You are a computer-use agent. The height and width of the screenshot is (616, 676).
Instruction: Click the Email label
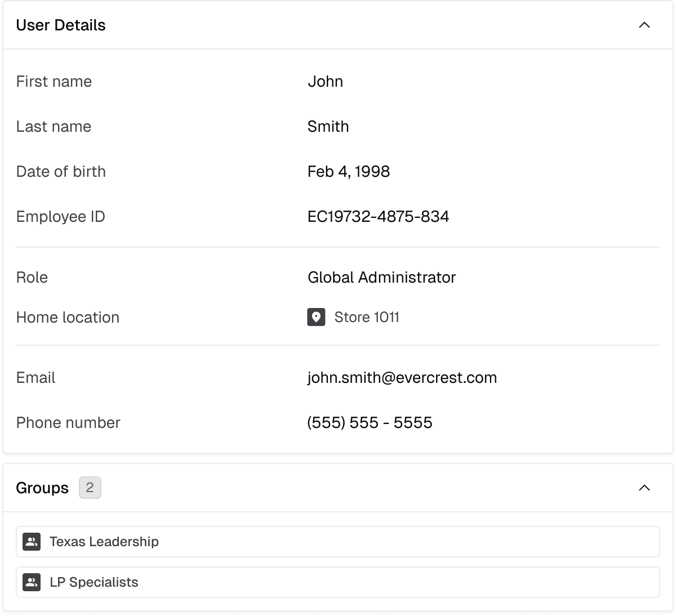pyautogui.click(x=35, y=378)
